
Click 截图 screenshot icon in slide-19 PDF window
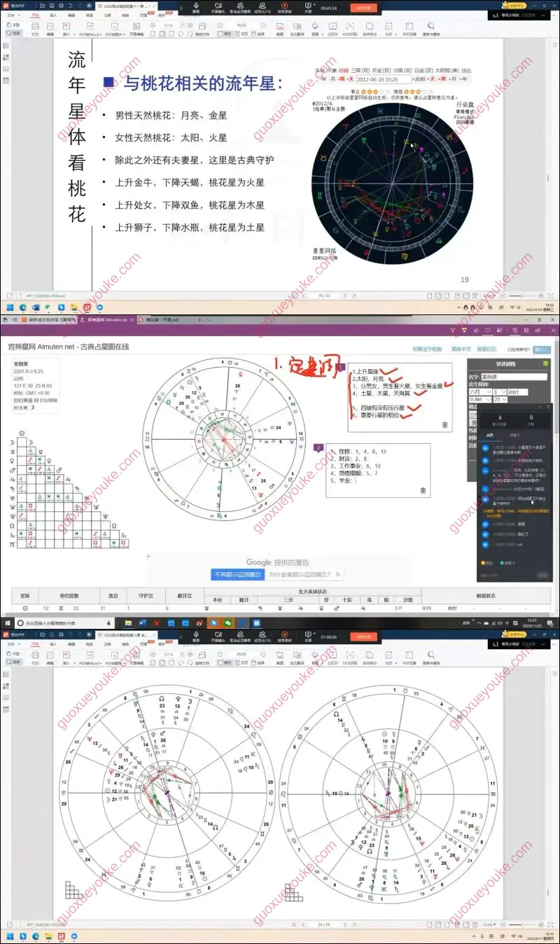click(x=279, y=29)
